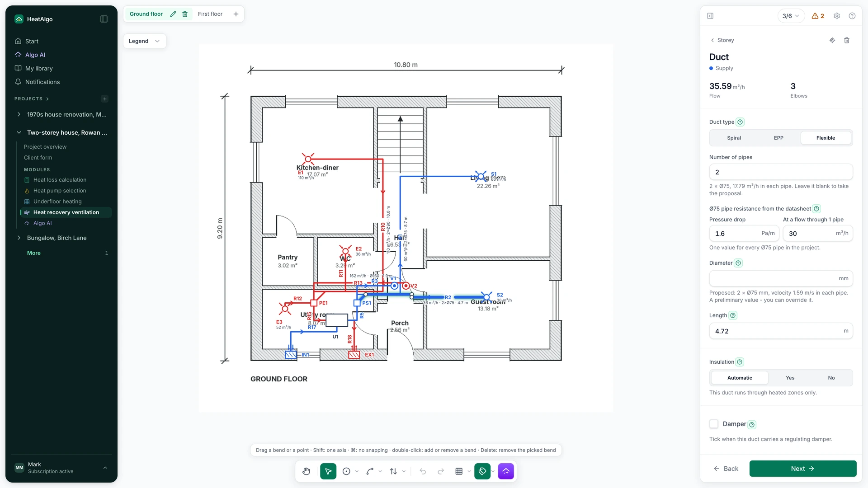Expand the user account menu chevron
Screen dimensions: 868x488
click(x=105, y=468)
